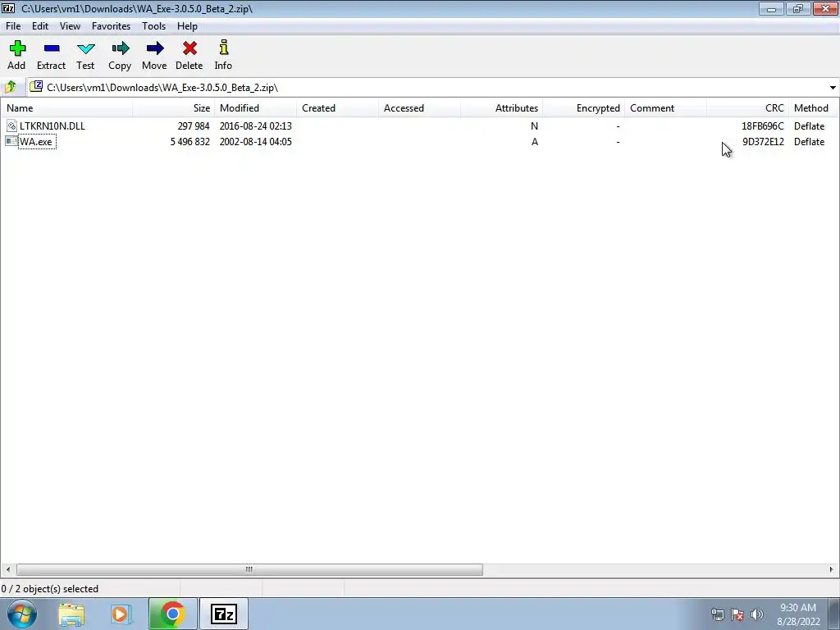Click the address bar path field
The width and height of the screenshot is (840, 630).
tap(427, 87)
